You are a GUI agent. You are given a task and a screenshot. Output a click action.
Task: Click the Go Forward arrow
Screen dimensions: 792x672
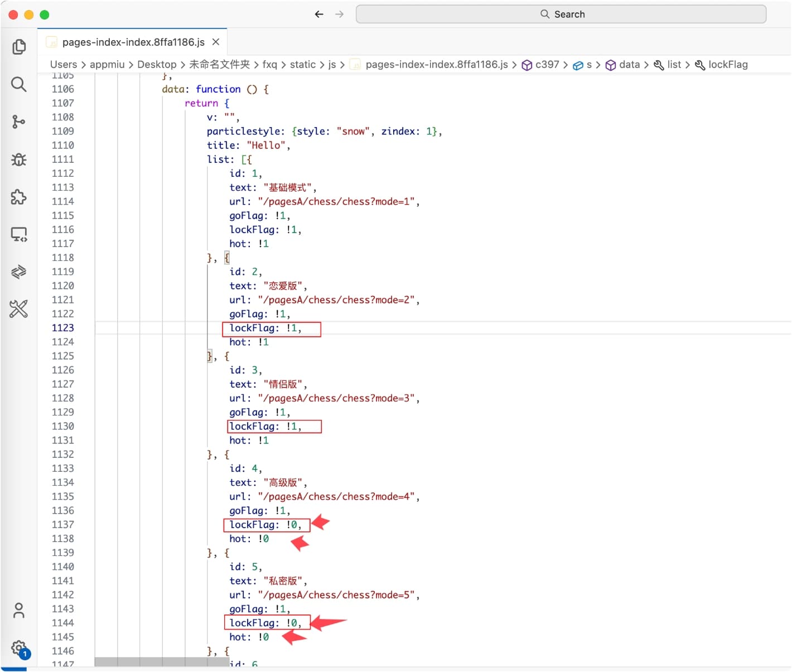[x=339, y=14]
